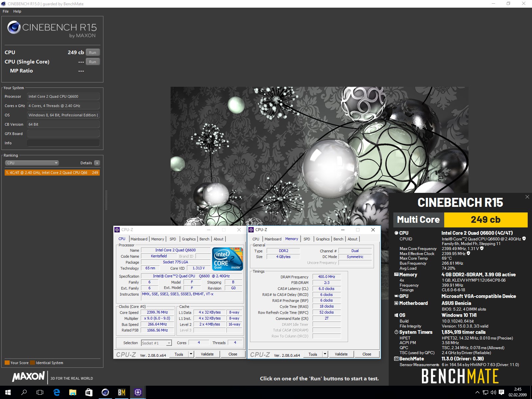532x399 pixels.
Task: Open Graphics tab in right CPU-Z
Action: pos(323,239)
